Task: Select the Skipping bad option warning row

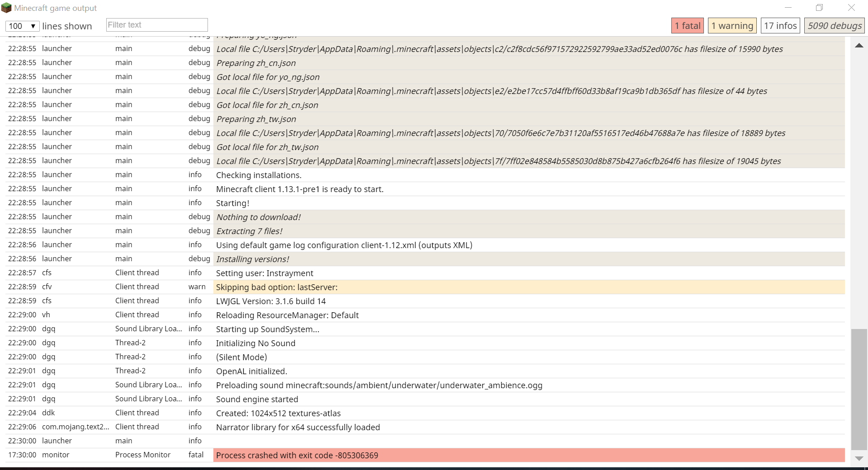Action: (x=277, y=287)
